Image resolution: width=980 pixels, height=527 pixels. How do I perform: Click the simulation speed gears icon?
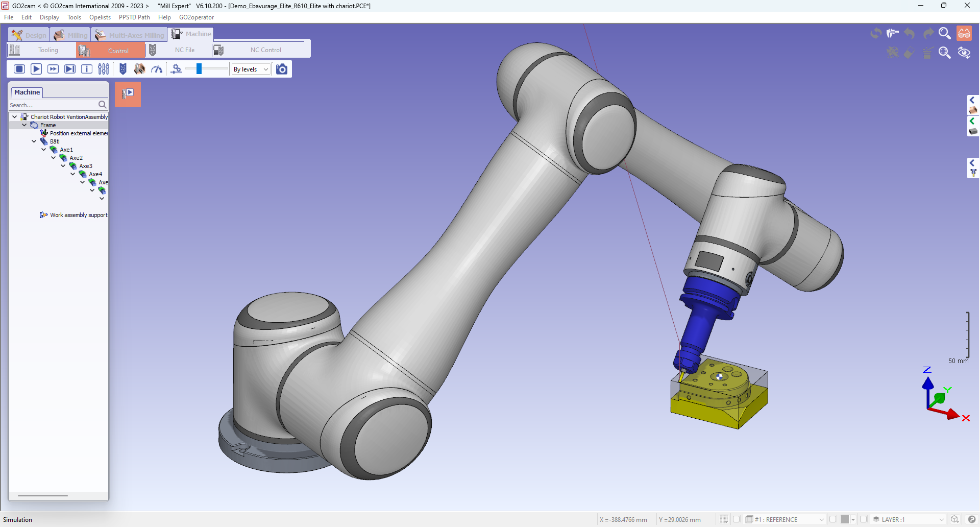(176, 69)
